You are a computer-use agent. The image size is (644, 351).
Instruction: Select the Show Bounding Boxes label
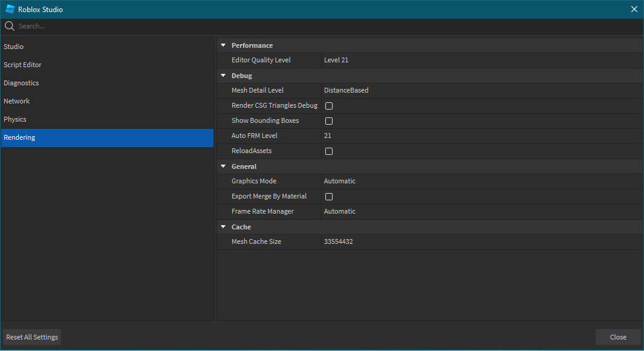coord(265,121)
